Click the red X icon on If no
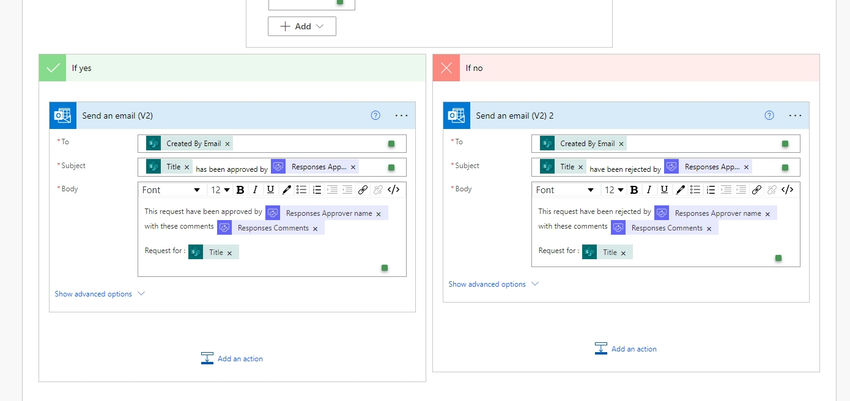Screen dimensions: 850x401 pos(446,68)
